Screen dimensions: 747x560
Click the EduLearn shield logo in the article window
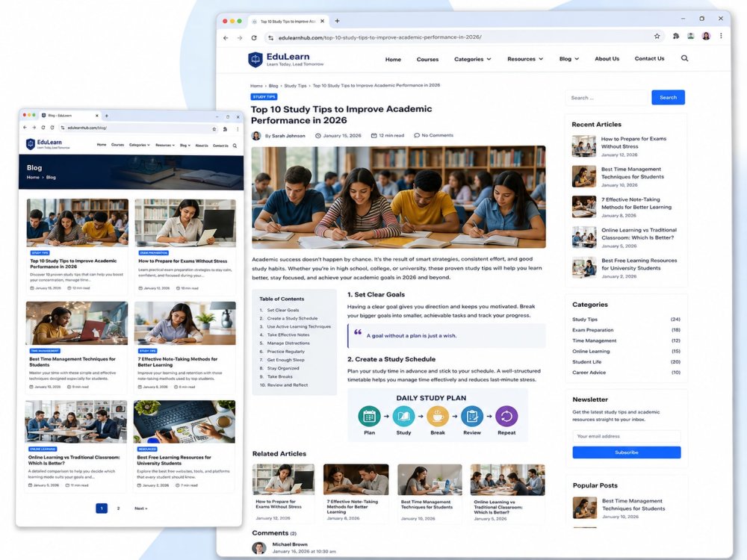click(255, 60)
